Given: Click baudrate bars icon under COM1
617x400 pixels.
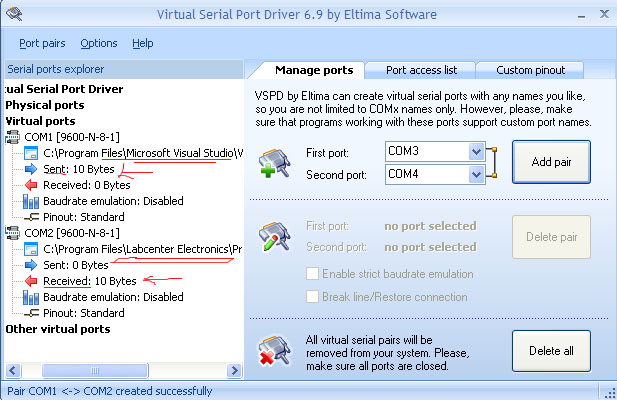Looking at the screenshot, I should 31,201.
